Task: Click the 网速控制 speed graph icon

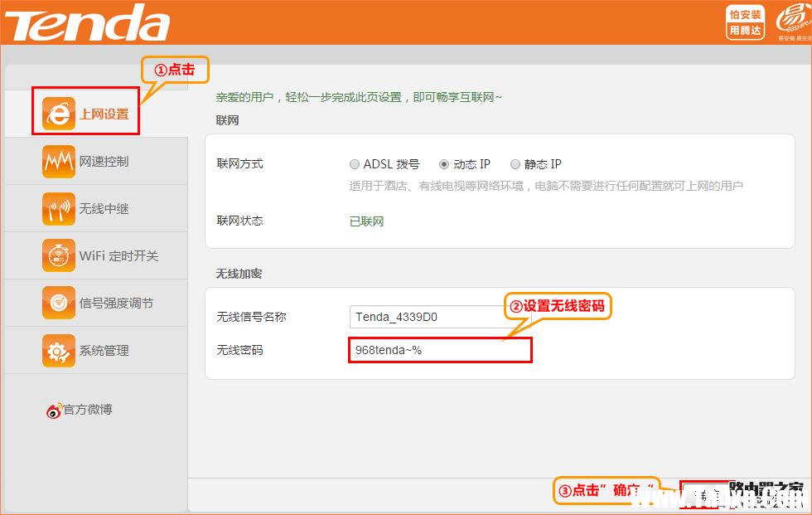Action: tap(59, 161)
